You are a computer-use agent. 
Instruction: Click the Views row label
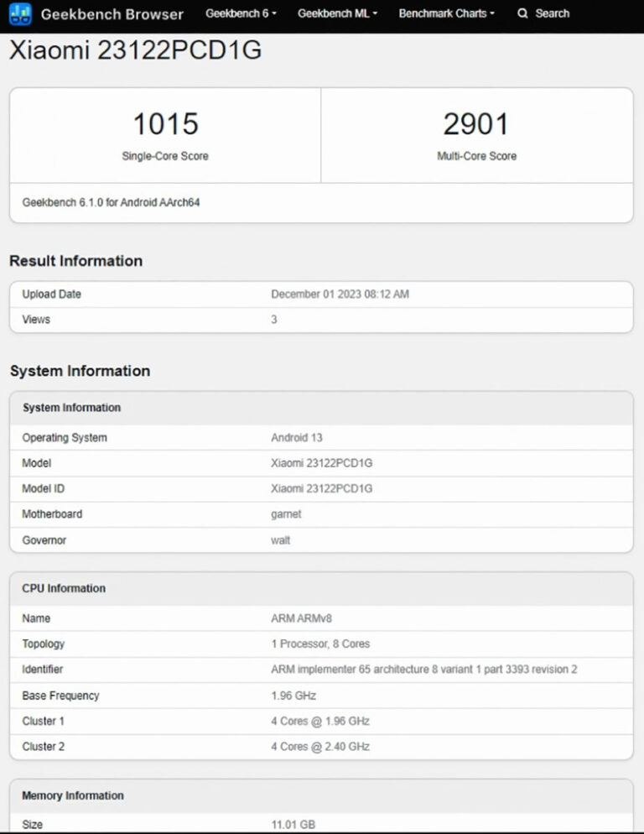[x=36, y=320]
